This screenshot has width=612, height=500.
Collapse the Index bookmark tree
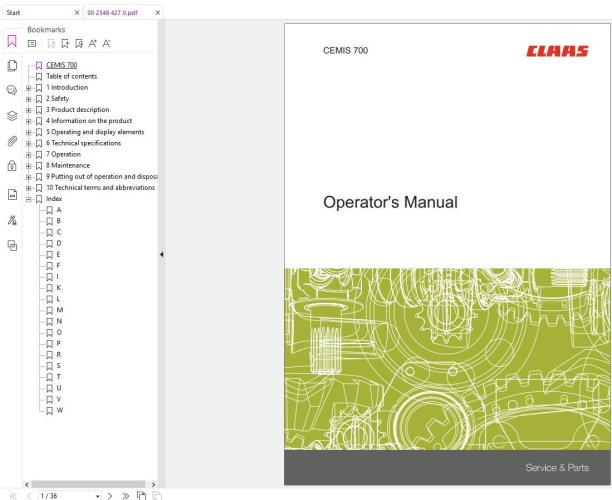pos(28,199)
